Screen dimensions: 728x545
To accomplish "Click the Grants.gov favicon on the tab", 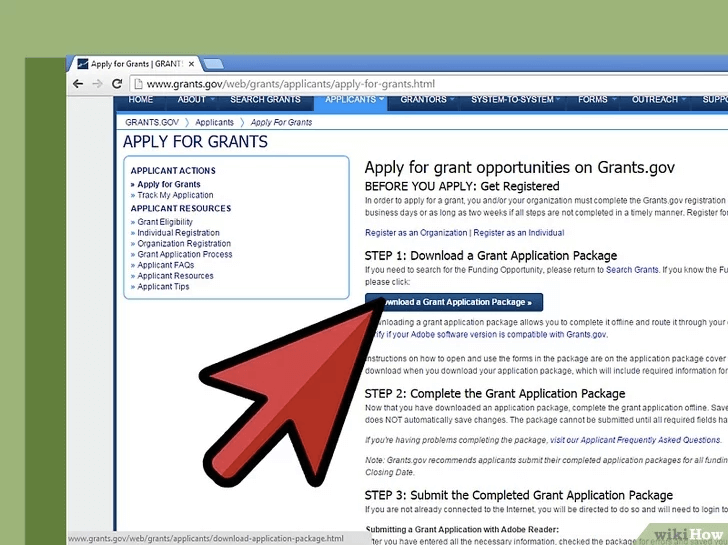I will click(x=82, y=64).
